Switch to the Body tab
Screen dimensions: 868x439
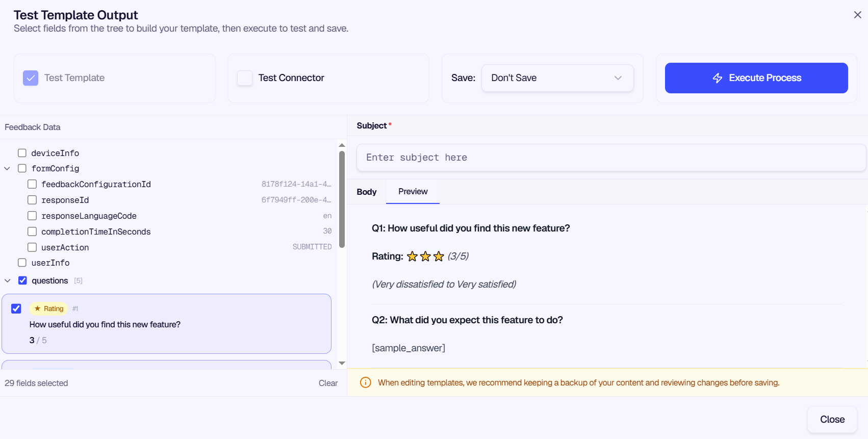click(367, 192)
